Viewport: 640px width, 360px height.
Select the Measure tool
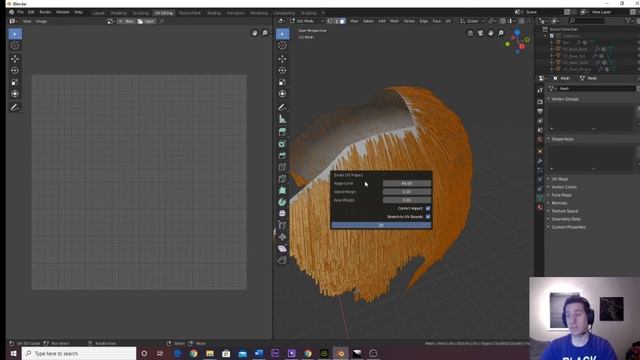click(x=282, y=119)
